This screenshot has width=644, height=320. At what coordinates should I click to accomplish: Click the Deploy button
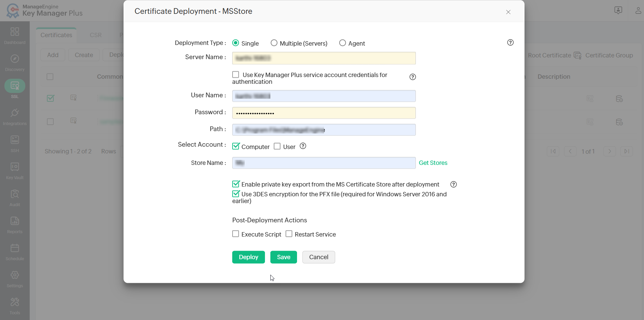point(248,257)
